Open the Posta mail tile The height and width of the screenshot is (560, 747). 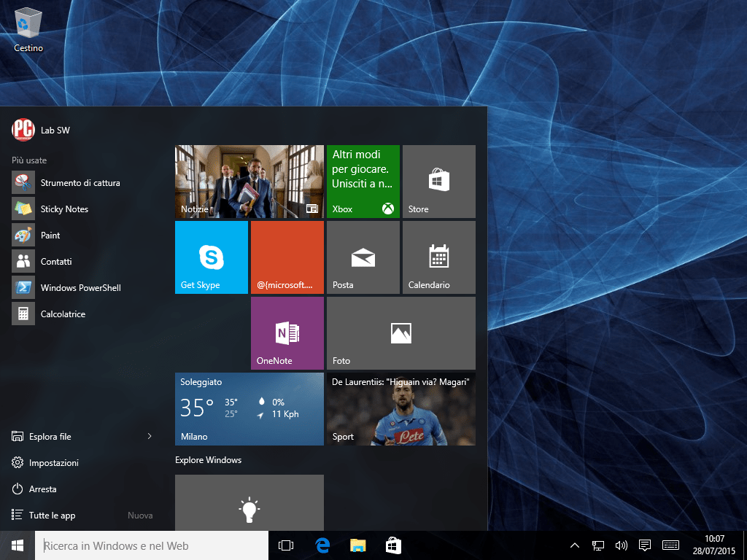point(363,257)
